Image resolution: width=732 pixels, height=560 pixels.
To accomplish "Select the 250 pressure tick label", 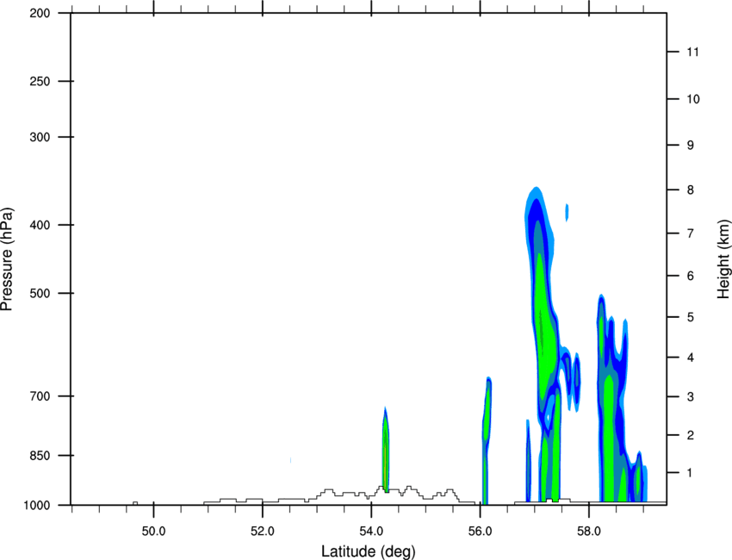I will [x=40, y=81].
